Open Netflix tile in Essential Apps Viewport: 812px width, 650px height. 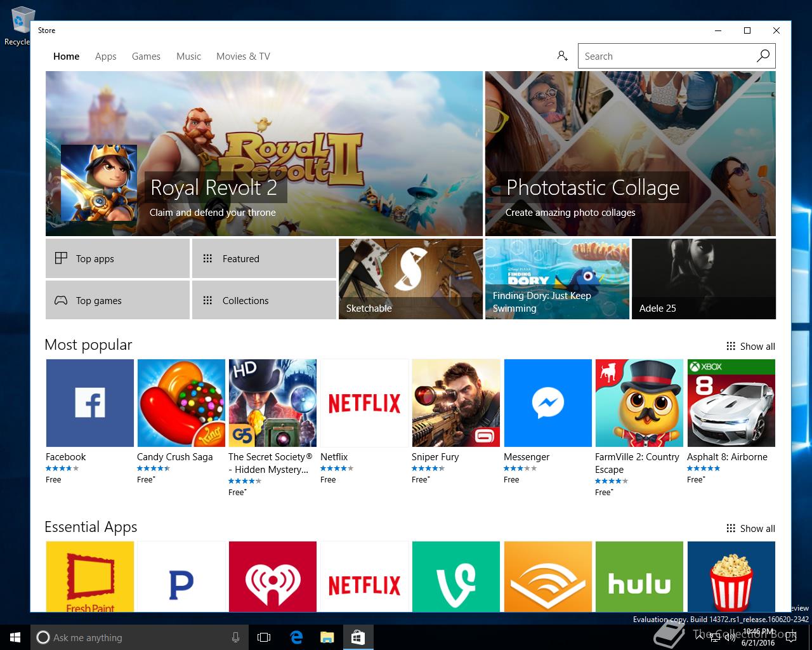[364, 576]
